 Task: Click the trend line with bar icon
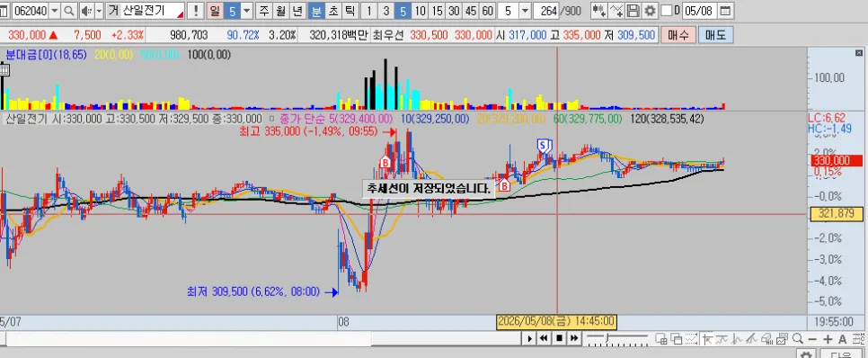point(722,339)
